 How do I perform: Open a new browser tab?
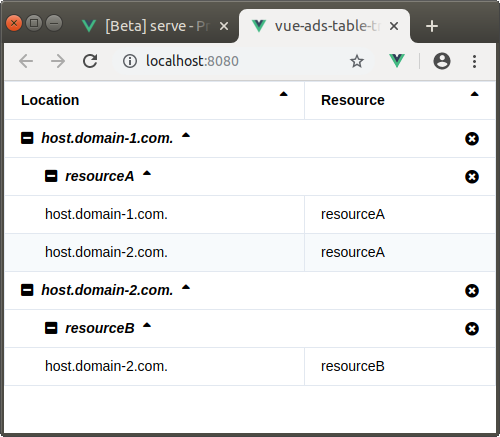(432, 26)
